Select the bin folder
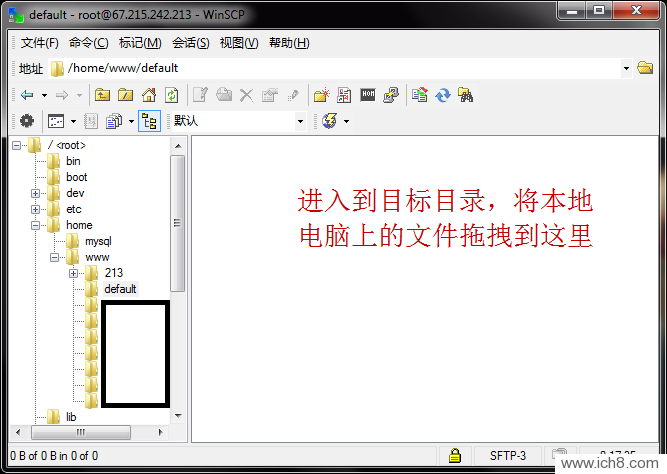This screenshot has height=474, width=667. click(73, 161)
